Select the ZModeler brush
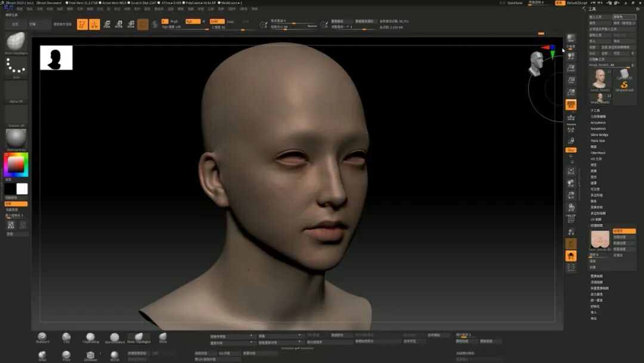644x363 pixels. click(91, 356)
